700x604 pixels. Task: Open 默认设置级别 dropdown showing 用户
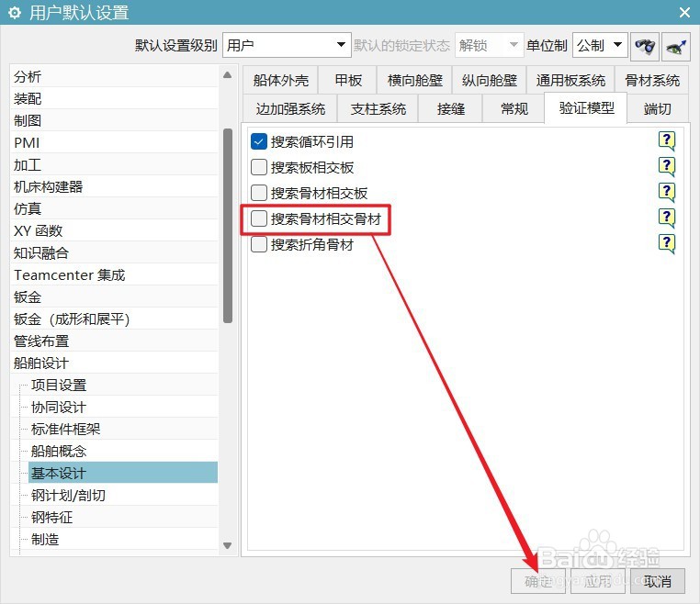coord(287,45)
